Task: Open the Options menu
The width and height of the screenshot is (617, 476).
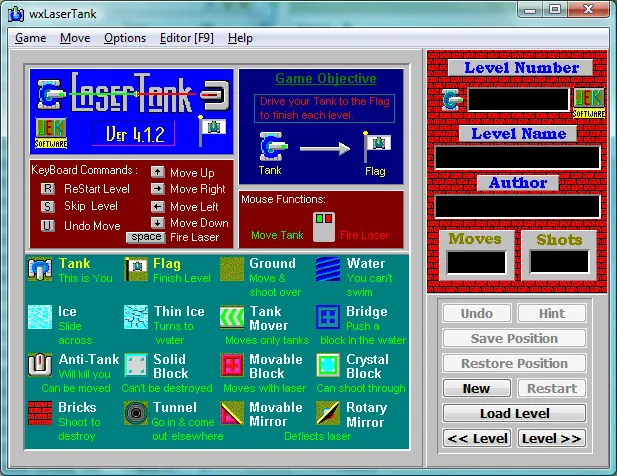Action: pyautogui.click(x=125, y=38)
